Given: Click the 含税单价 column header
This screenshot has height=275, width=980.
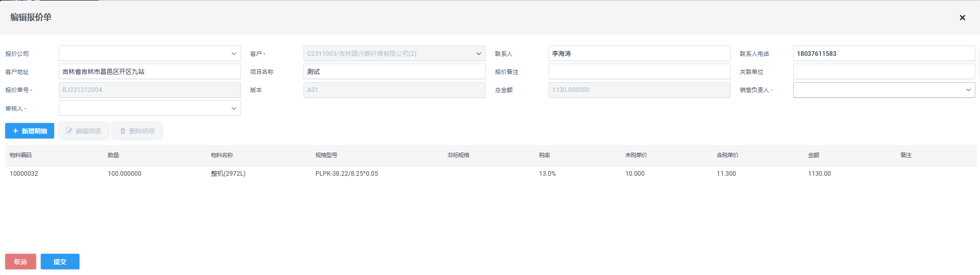Looking at the screenshot, I should pyautogui.click(x=728, y=155).
